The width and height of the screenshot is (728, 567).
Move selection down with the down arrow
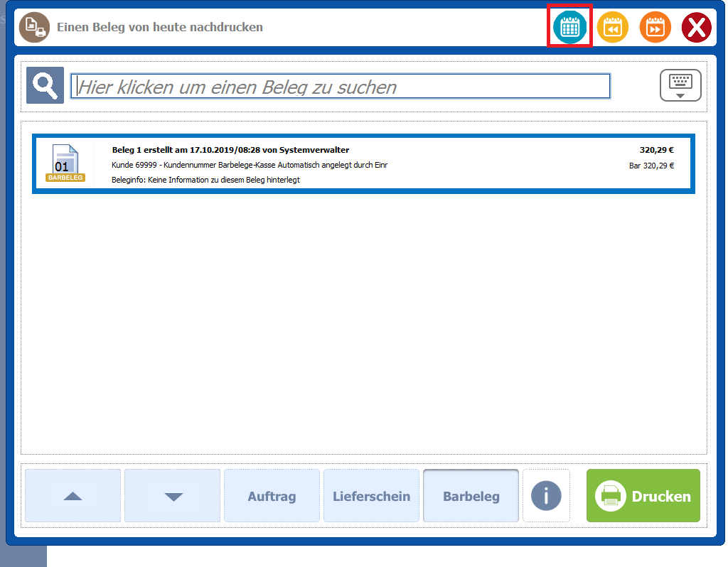coord(173,496)
